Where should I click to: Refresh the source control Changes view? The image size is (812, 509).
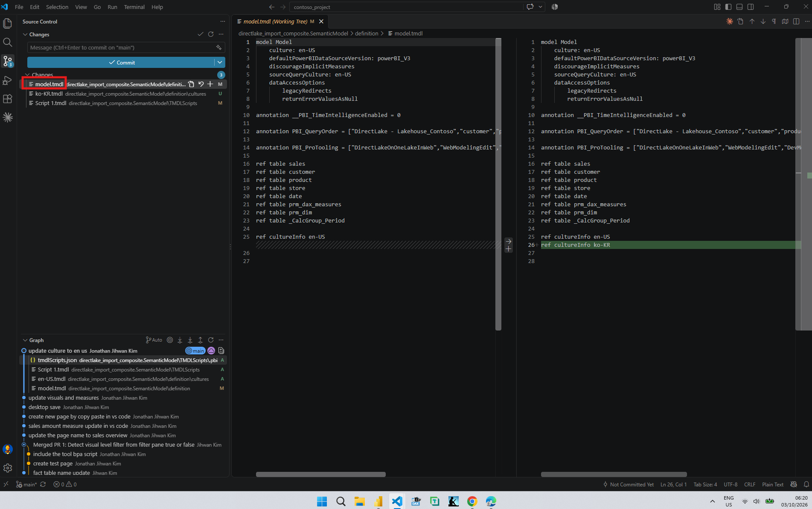point(211,34)
